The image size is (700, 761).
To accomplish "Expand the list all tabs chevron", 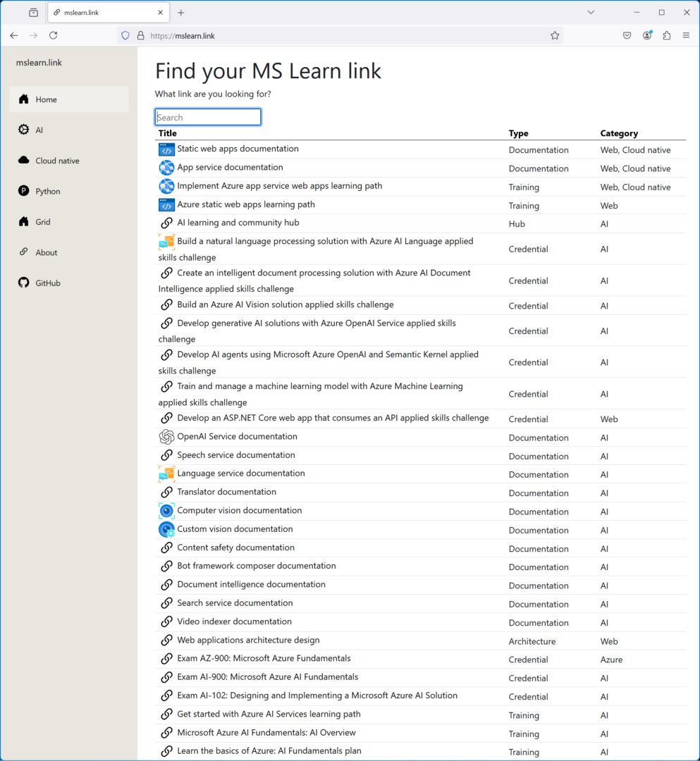I will [x=591, y=13].
